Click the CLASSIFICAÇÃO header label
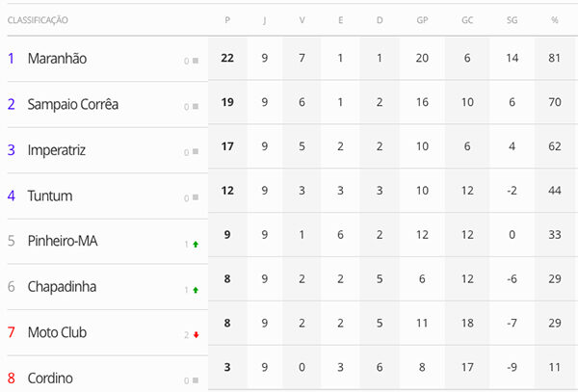 coord(38,20)
